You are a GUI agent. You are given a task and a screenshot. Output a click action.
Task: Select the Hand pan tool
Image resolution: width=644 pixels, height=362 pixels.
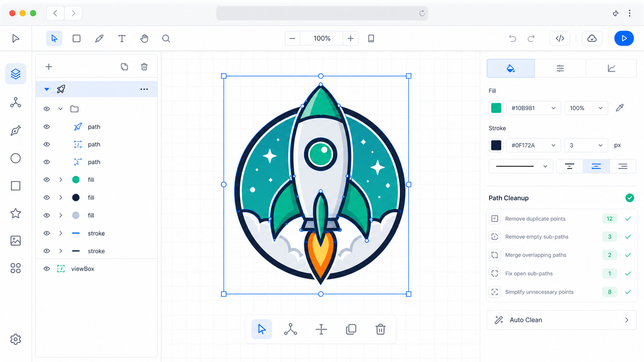pyautogui.click(x=144, y=38)
